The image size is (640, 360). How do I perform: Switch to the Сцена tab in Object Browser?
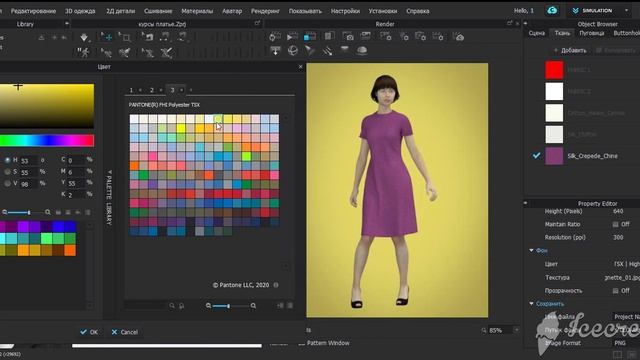click(537, 33)
